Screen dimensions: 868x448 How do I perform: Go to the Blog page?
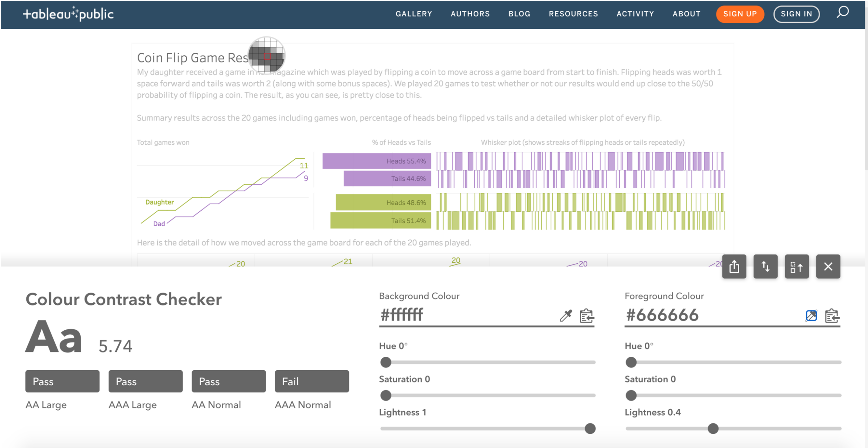coord(519,14)
